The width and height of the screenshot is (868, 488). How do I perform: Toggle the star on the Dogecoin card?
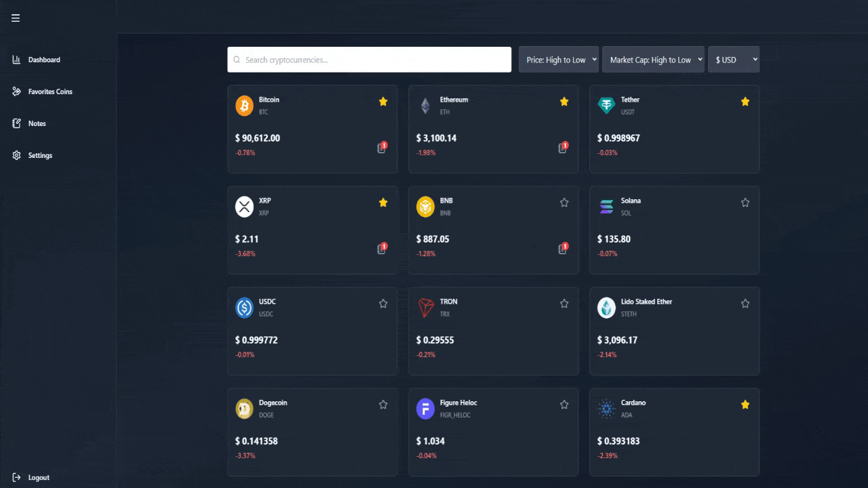(x=383, y=404)
